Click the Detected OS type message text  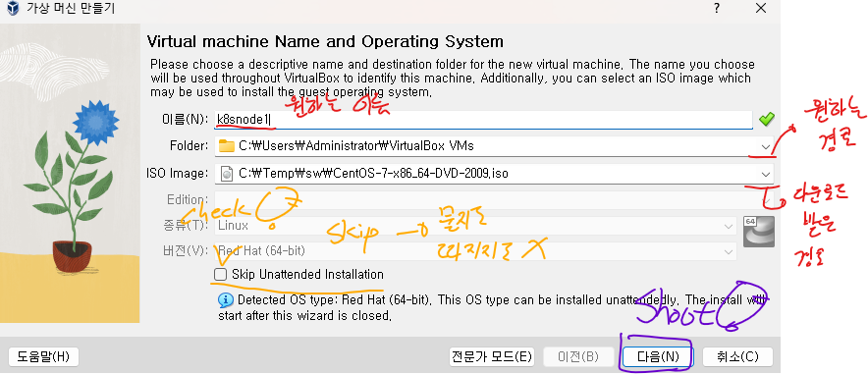(493, 308)
